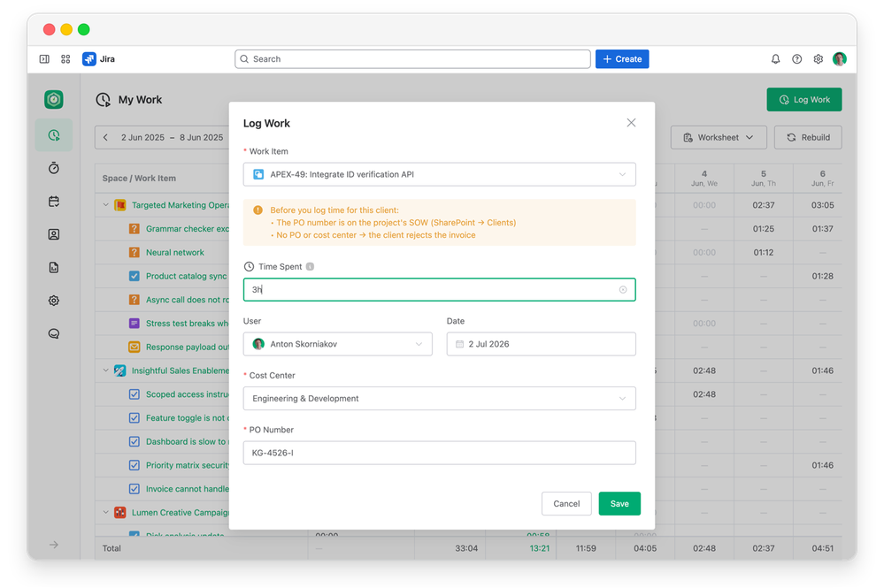Click the PO Number input field
Screen dimensions: 884x588
tap(439, 453)
